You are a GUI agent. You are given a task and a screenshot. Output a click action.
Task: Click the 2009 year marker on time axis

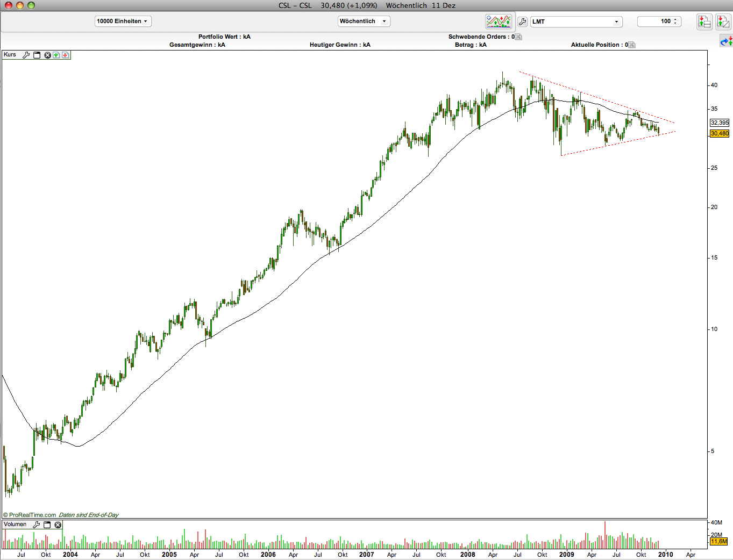567,555
